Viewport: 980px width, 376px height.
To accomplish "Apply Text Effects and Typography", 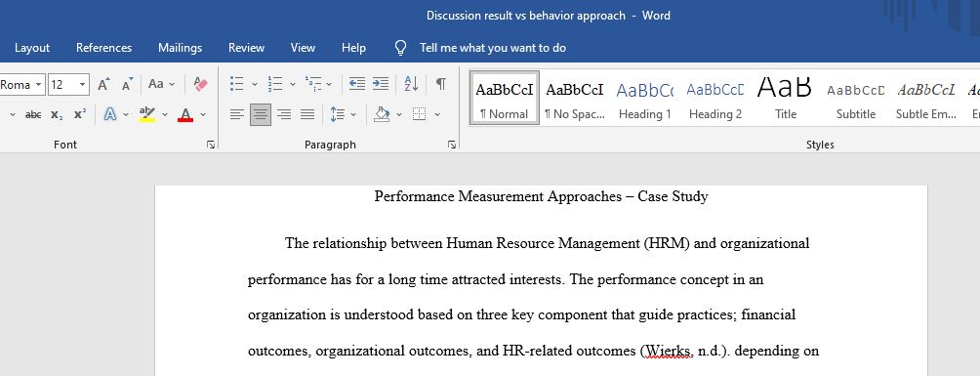I will 110,114.
